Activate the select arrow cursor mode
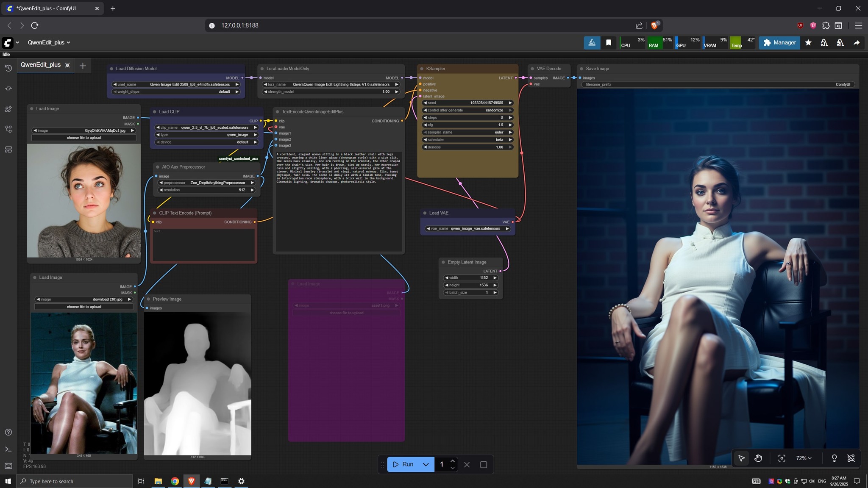This screenshot has width=868, height=488. point(741,458)
